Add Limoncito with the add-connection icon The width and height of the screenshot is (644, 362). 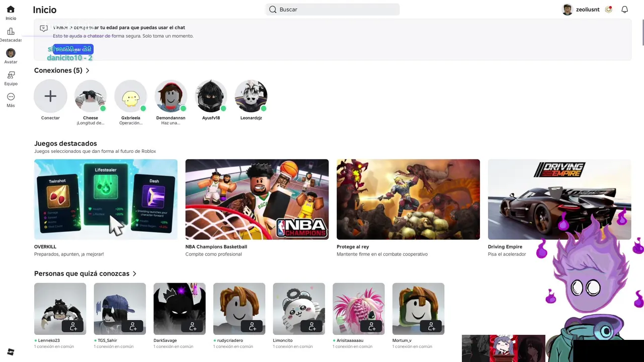coord(312,327)
